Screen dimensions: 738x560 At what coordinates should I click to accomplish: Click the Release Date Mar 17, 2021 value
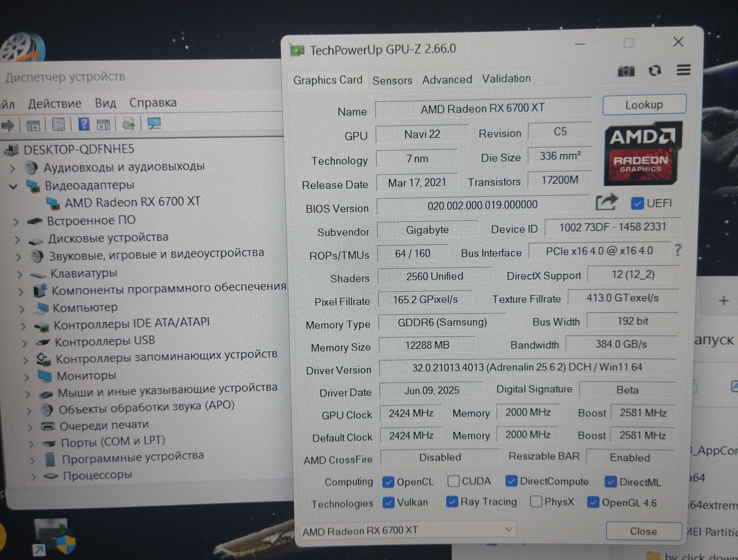tap(417, 182)
